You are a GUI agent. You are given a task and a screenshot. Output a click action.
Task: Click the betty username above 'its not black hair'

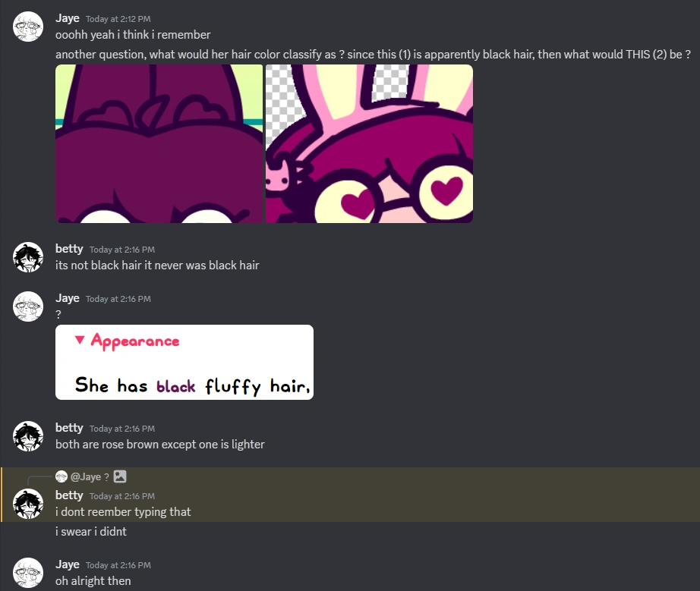pyautogui.click(x=69, y=248)
